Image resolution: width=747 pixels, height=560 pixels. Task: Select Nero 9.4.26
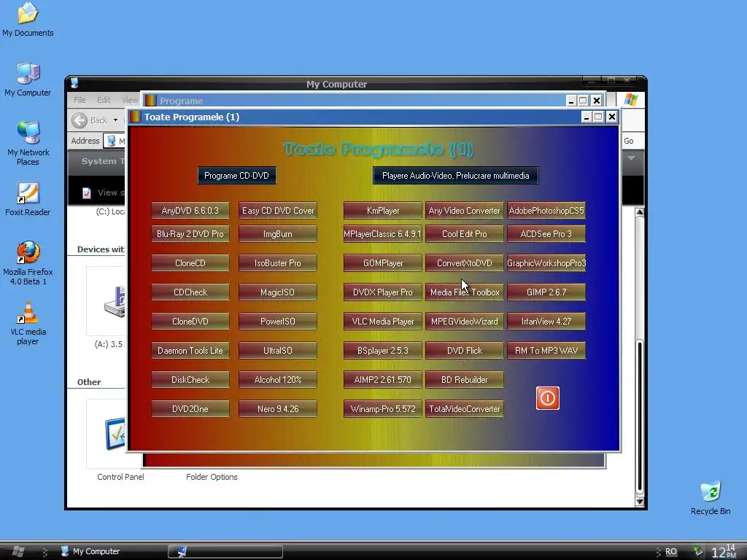tap(278, 408)
